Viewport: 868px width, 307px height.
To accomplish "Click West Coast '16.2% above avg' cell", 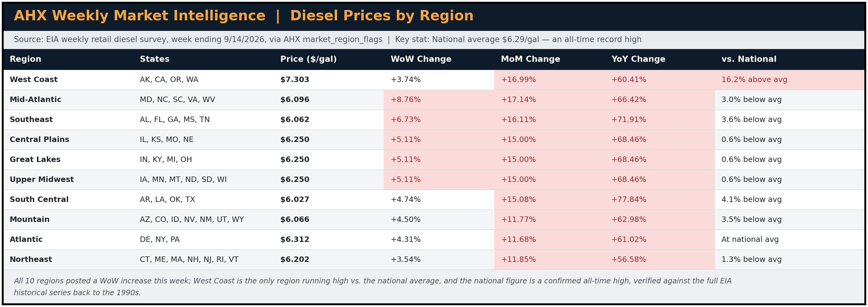I will coord(790,80).
